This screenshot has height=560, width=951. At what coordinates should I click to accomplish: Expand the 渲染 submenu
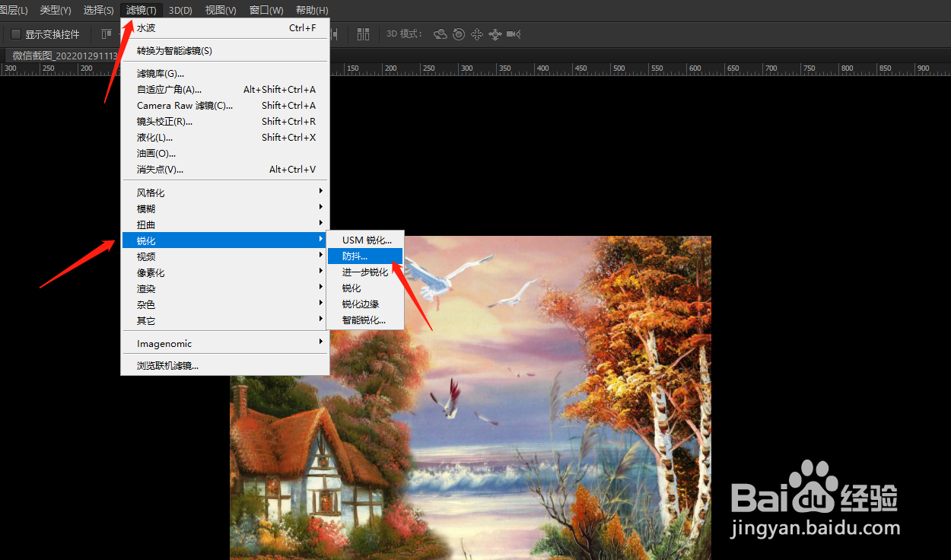(225, 288)
